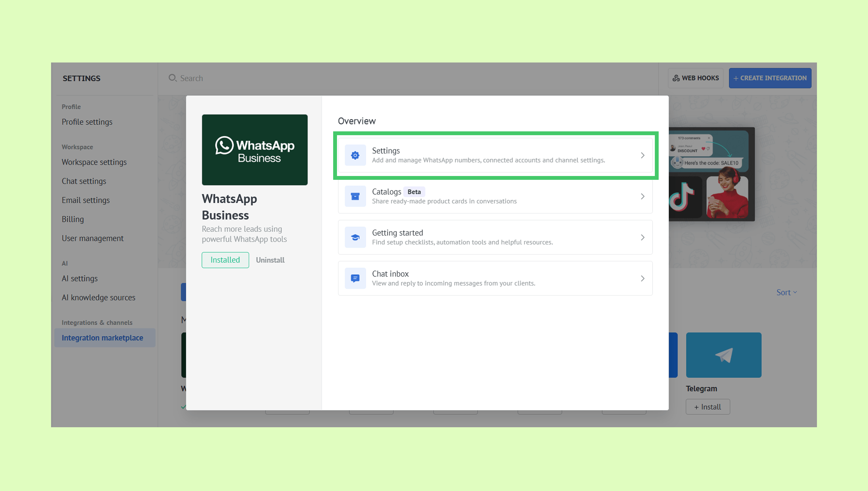Open AI settings in sidebar
Viewport: 868px width, 491px height.
(x=80, y=278)
